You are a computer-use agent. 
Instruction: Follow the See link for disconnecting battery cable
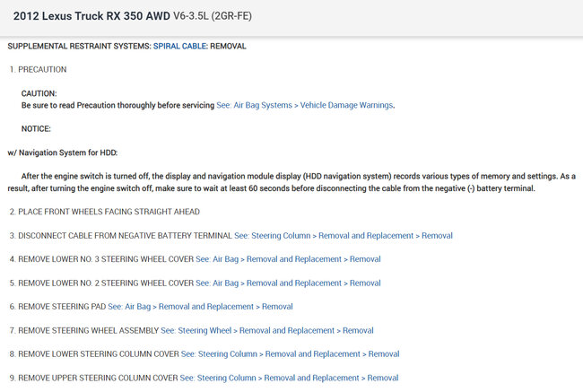pyautogui.click(x=344, y=236)
